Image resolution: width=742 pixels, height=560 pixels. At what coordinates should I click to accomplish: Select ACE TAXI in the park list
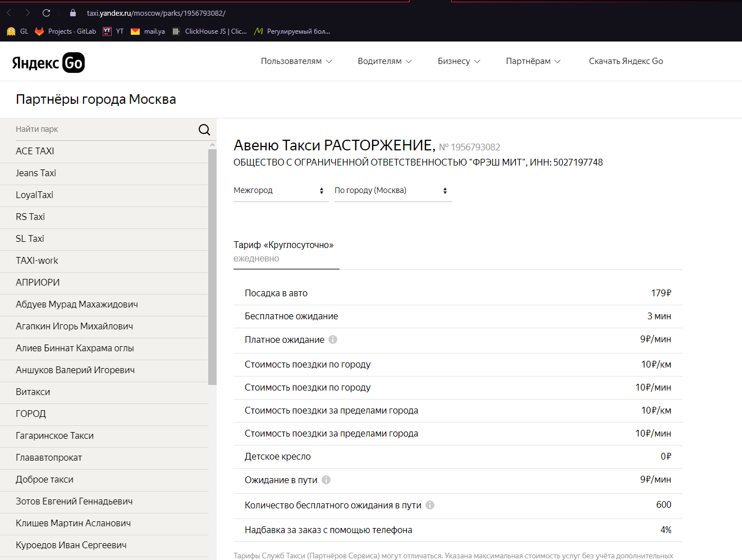tap(35, 152)
